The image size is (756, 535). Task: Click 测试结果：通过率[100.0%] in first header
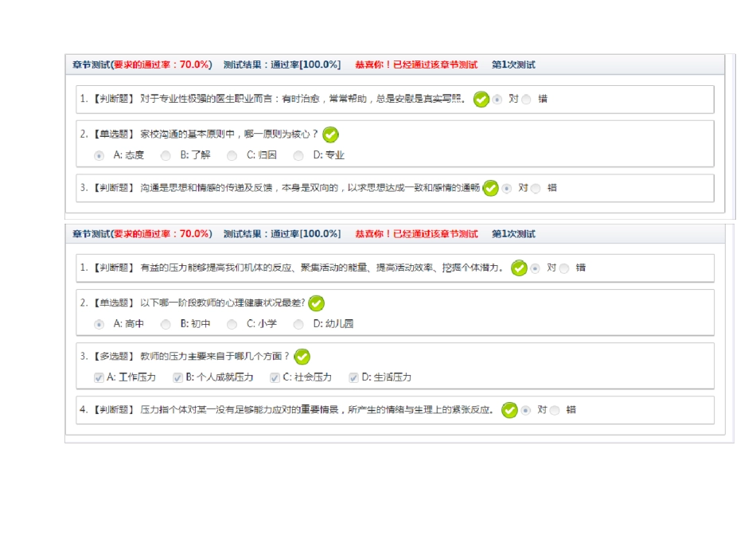(282, 64)
